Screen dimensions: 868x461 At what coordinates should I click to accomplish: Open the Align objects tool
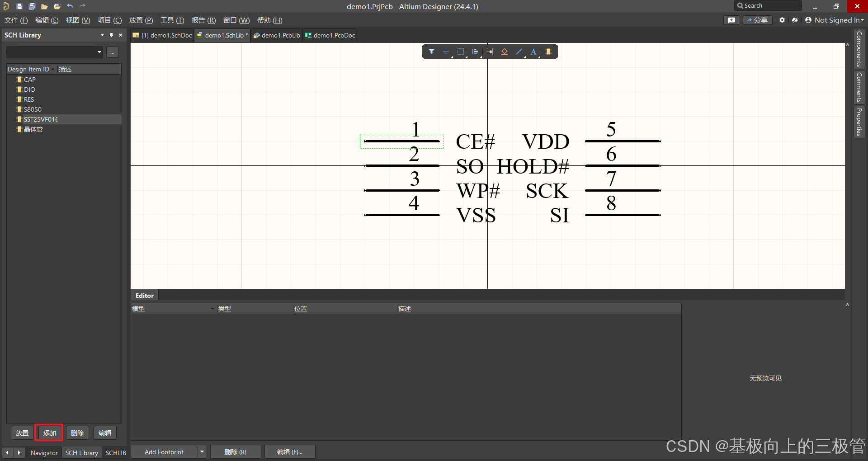pyautogui.click(x=475, y=52)
